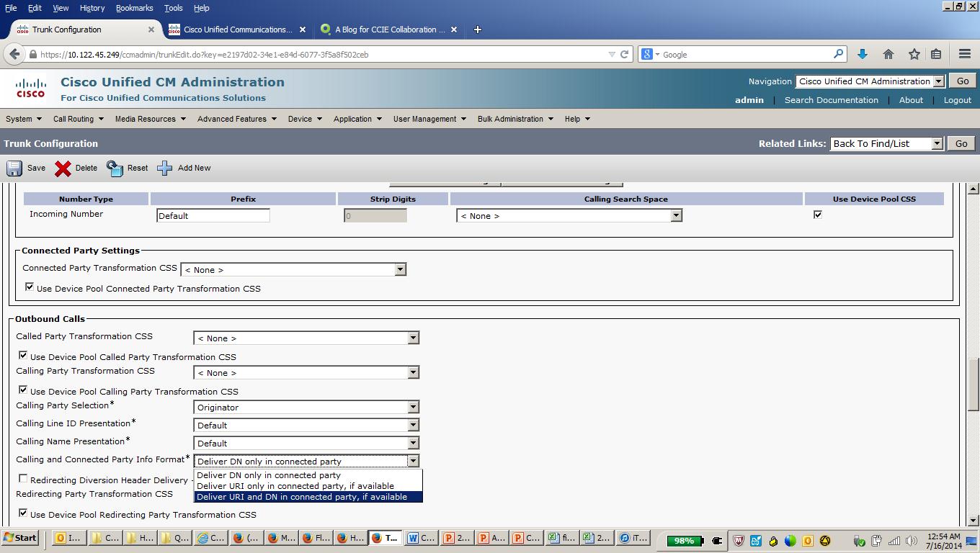Screen dimensions: 980x553
Task: Click the battery 98% indicator
Action: (x=684, y=540)
